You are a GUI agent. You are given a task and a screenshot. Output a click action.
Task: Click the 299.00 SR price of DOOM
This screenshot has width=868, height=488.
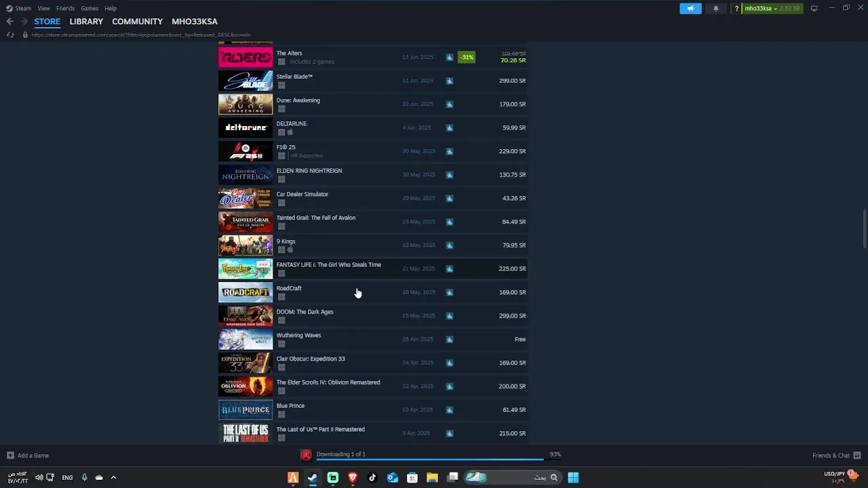512,316
